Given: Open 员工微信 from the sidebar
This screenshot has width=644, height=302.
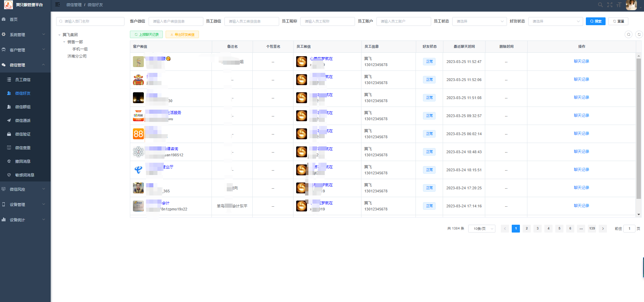Looking at the screenshot, I should click(x=23, y=80).
